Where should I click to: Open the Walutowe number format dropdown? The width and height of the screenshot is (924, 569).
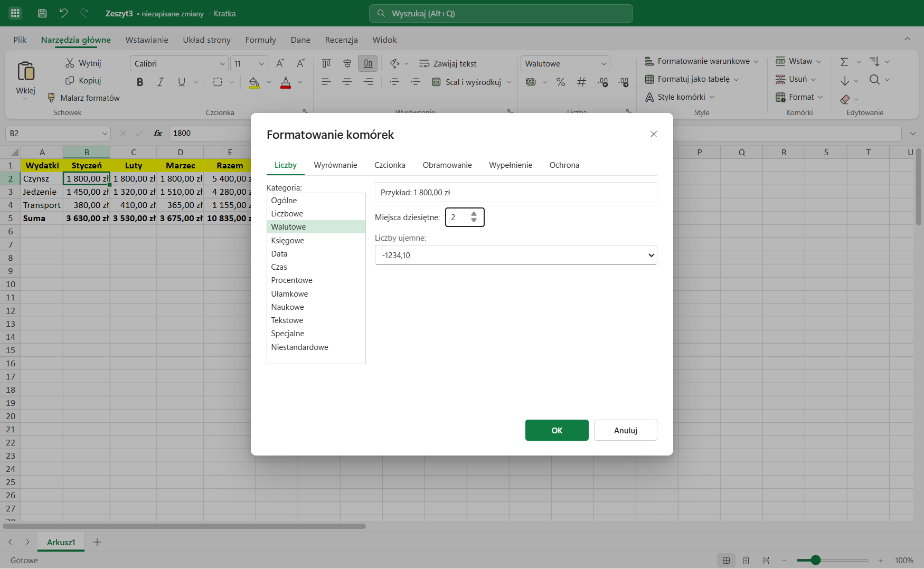coord(565,63)
